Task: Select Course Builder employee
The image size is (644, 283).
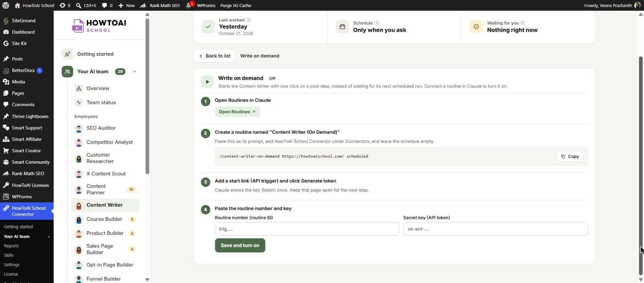Action: pyautogui.click(x=105, y=219)
